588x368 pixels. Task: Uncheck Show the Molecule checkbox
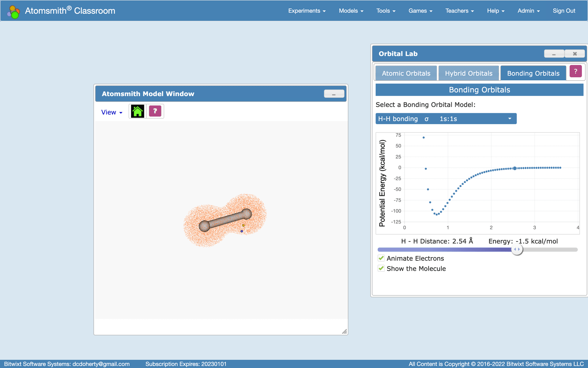(x=381, y=268)
